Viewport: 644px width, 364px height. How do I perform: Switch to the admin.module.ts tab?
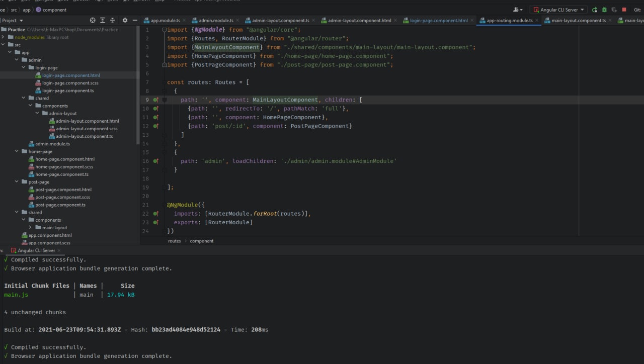click(216, 21)
